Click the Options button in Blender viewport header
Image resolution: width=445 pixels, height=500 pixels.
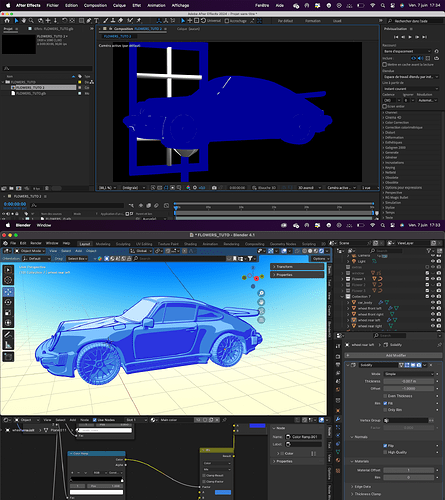coord(320,259)
